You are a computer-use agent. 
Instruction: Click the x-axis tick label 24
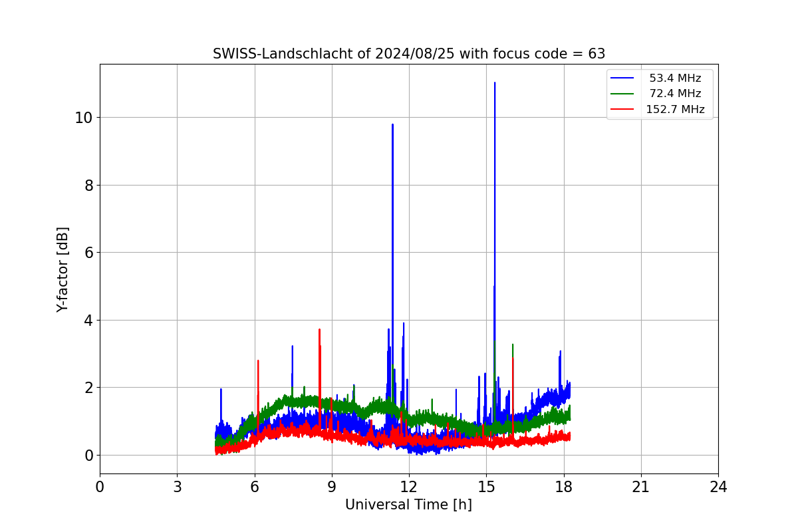pos(718,487)
